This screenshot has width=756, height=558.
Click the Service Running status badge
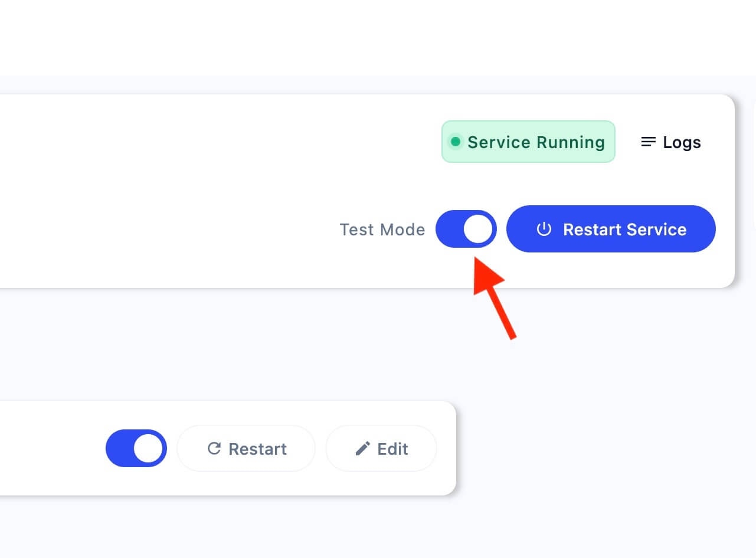528,142
